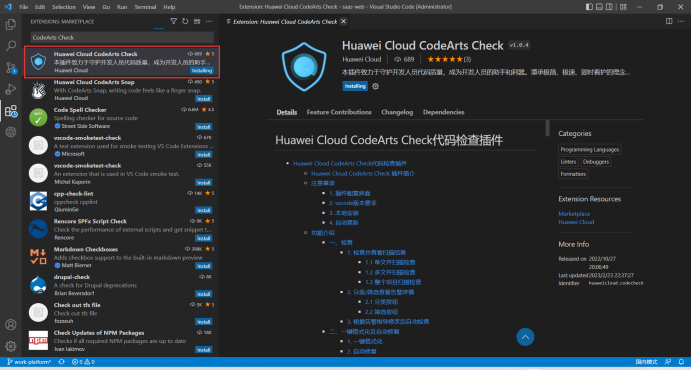Install Huawei Cloud CodeArts Snap extension
Viewport: 692px width, 371px height.
click(x=203, y=99)
